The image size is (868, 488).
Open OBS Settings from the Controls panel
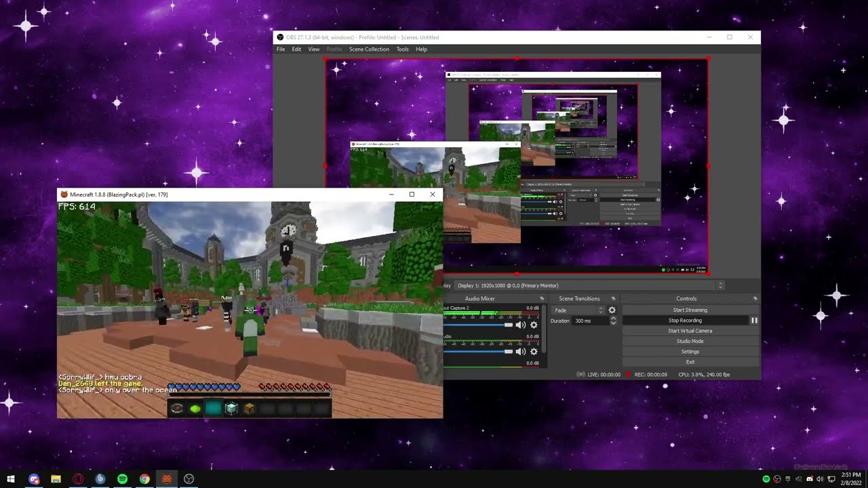click(690, 352)
